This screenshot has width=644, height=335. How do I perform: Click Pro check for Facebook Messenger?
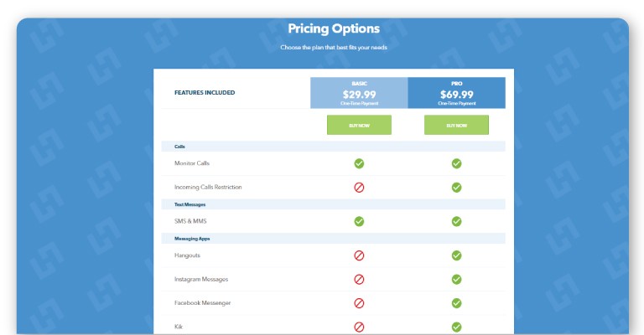(x=456, y=303)
